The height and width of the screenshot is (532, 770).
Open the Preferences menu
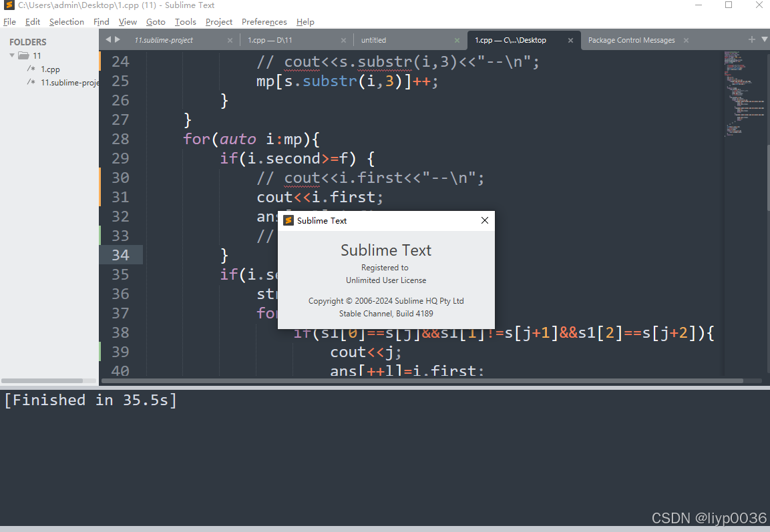[x=264, y=21]
